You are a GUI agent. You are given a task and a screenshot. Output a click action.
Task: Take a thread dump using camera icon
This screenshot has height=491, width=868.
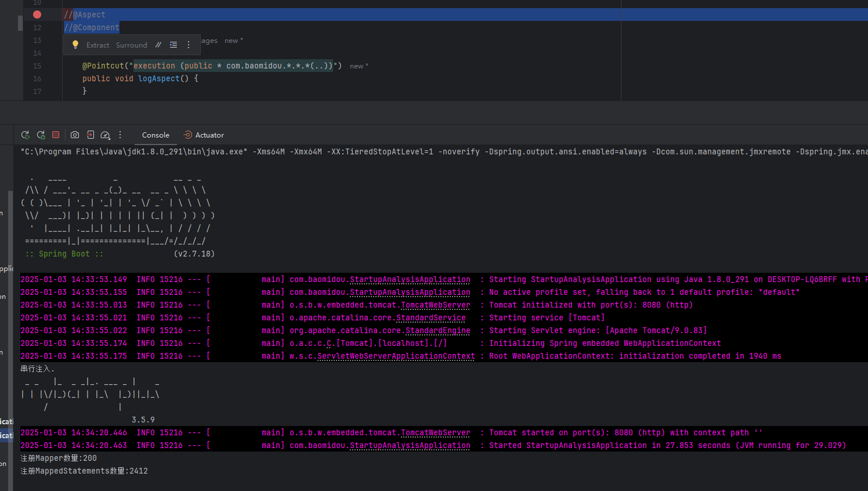[75, 135]
